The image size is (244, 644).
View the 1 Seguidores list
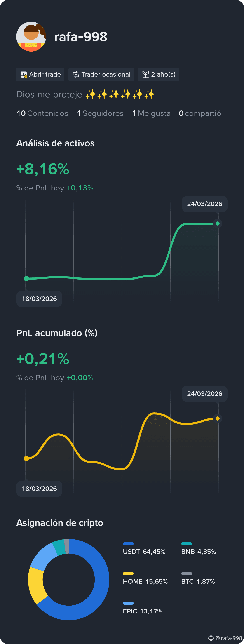tap(100, 113)
